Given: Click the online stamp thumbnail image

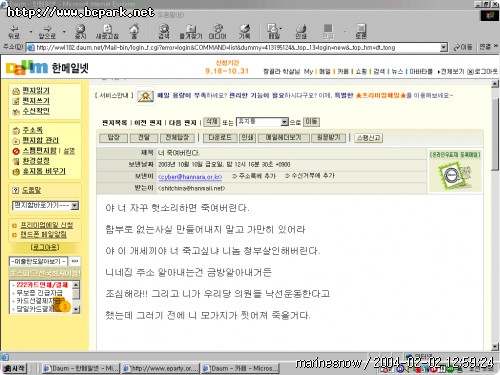Looking at the screenshot, I should point(455,175).
